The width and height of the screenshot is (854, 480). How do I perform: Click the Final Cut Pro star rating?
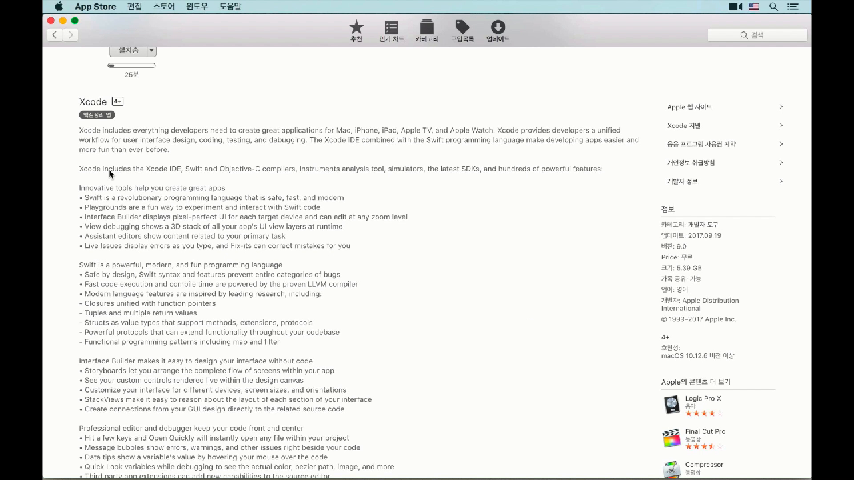click(x=703, y=446)
